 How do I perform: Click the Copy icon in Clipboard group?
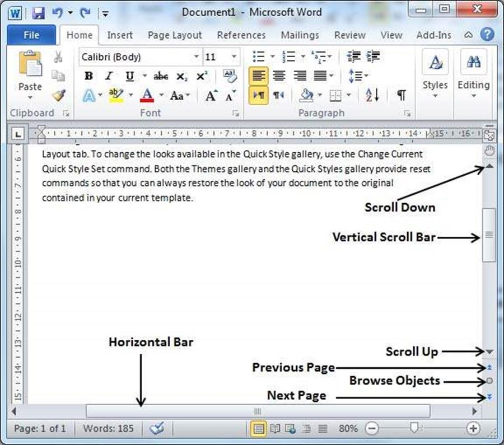pos(58,76)
